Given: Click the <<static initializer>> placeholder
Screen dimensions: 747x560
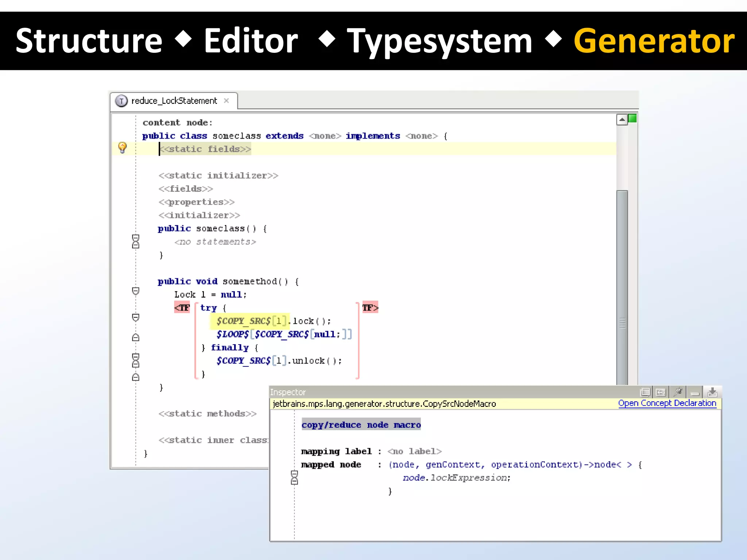Looking at the screenshot, I should coord(218,176).
